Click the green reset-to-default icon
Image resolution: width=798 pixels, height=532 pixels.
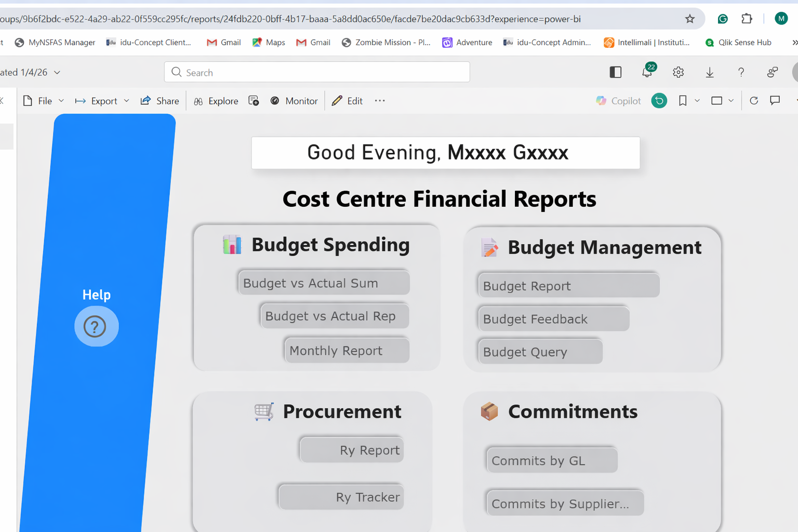click(x=659, y=101)
